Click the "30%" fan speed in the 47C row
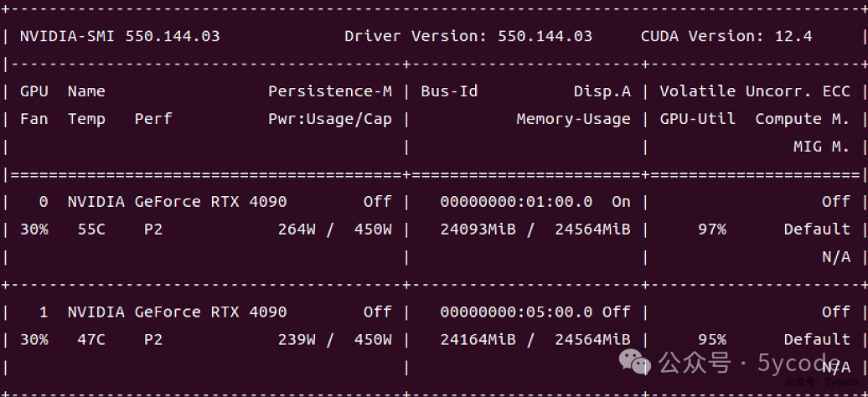This screenshot has width=868, height=397. [34, 339]
